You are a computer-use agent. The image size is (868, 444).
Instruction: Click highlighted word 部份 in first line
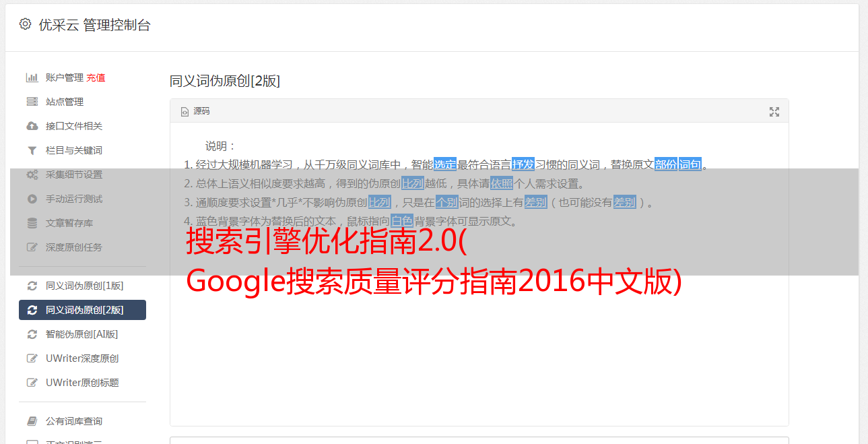666,164
